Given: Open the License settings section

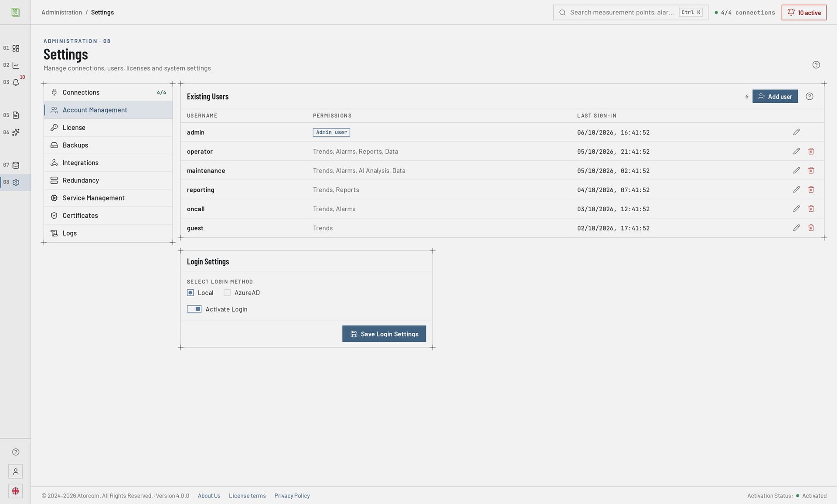Looking at the screenshot, I should coord(108,128).
